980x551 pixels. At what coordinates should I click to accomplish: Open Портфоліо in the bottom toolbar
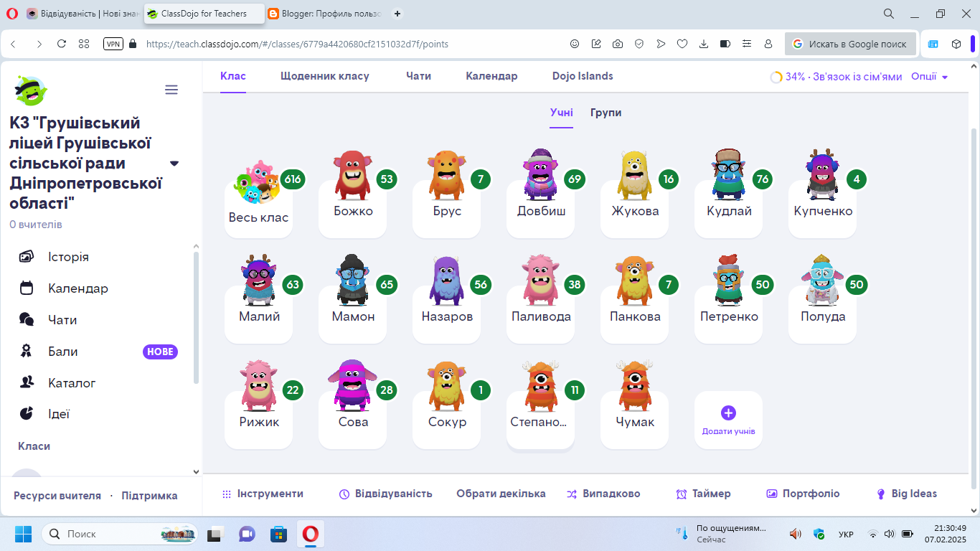tap(803, 494)
